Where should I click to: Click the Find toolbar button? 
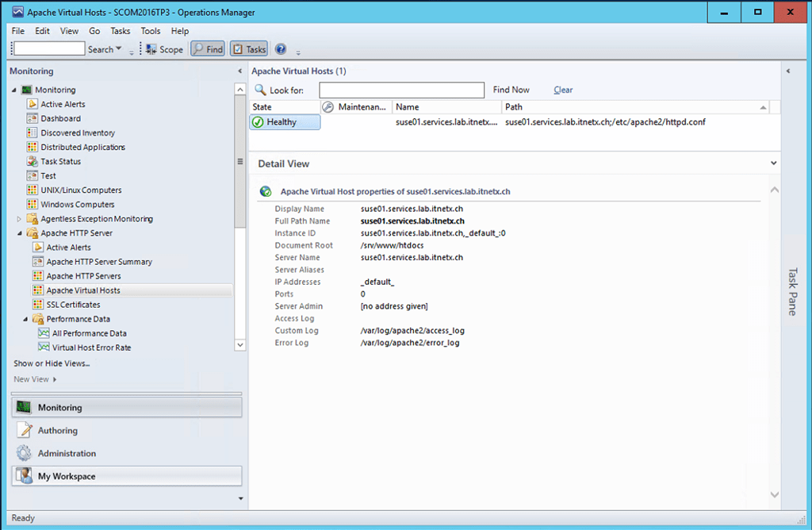tap(208, 49)
